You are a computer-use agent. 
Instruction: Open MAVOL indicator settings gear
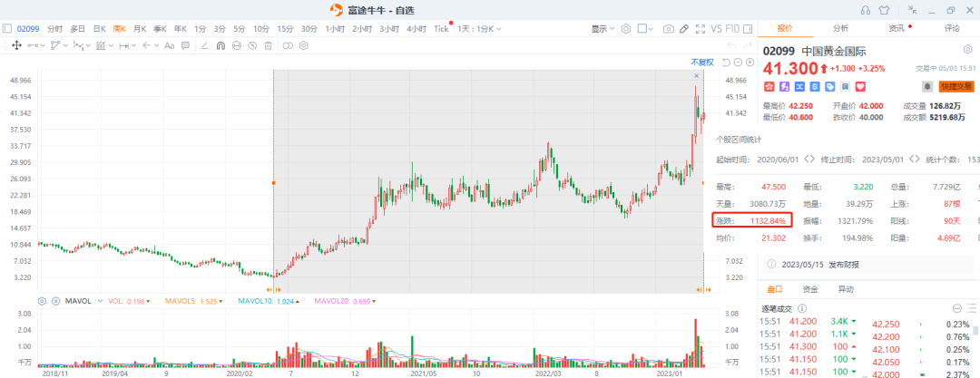tap(42, 301)
